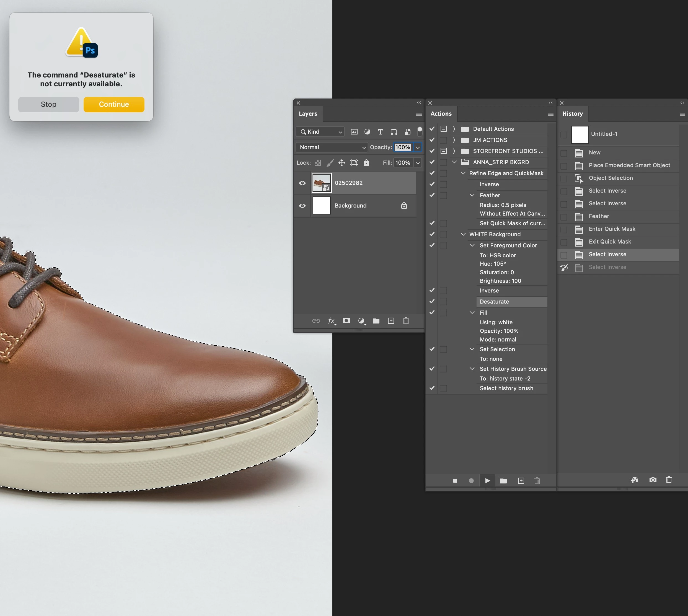Screen dimensions: 688x616
Task: Click Create new adjustment layer icon
Action: pyautogui.click(x=361, y=321)
